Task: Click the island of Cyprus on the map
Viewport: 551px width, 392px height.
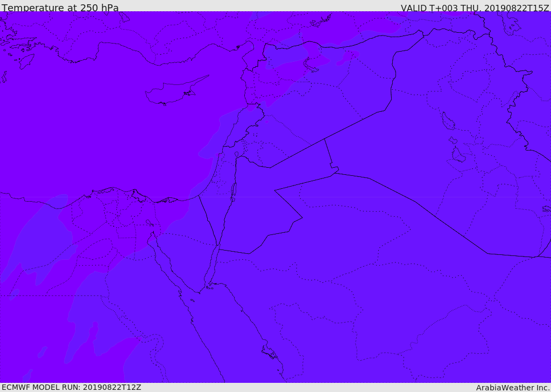Action: coord(172,92)
